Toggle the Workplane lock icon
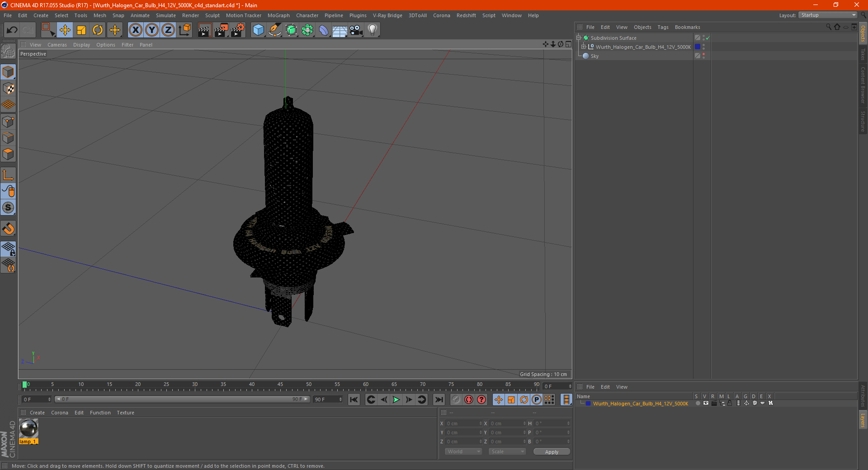 (x=8, y=249)
